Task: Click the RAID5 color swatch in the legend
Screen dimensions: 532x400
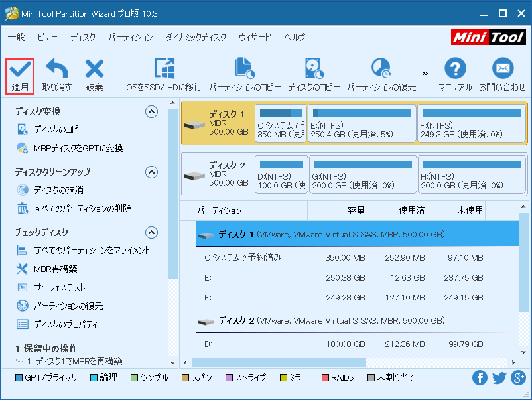Action: (326, 377)
